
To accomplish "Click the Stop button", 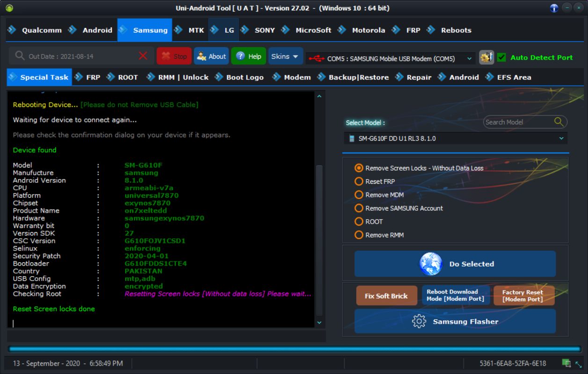I will [x=174, y=56].
